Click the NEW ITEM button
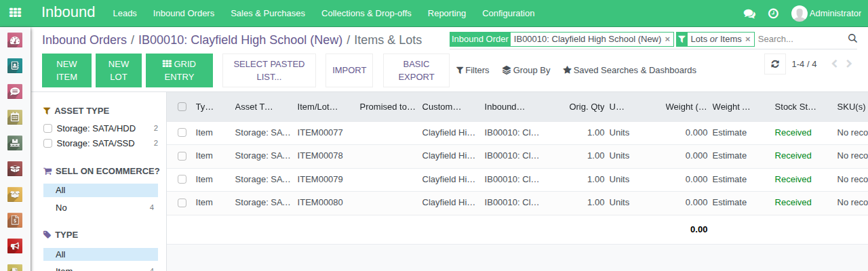 click(x=66, y=70)
